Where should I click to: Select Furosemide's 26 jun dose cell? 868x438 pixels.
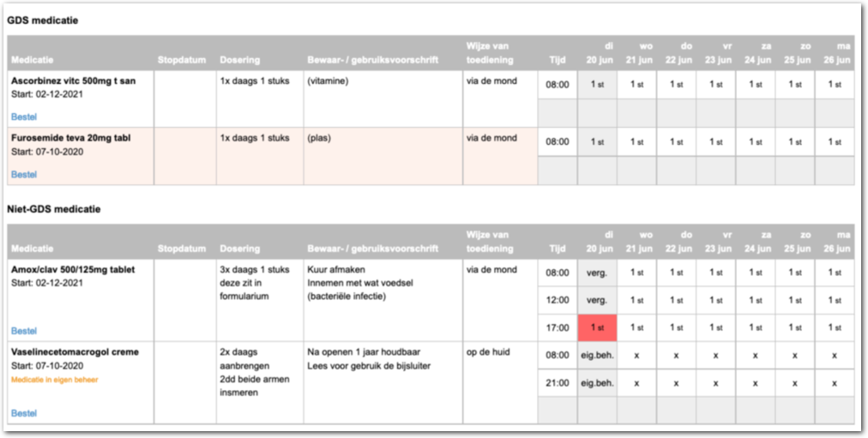click(834, 141)
